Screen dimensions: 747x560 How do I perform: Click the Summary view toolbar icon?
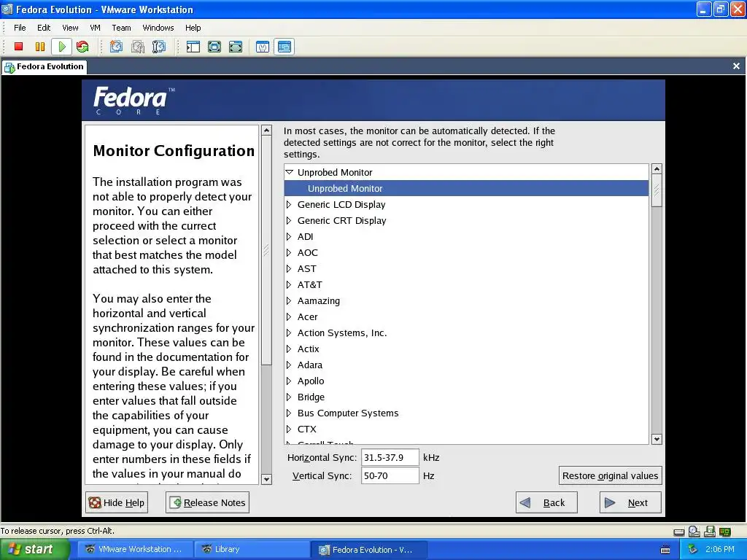tap(263, 47)
